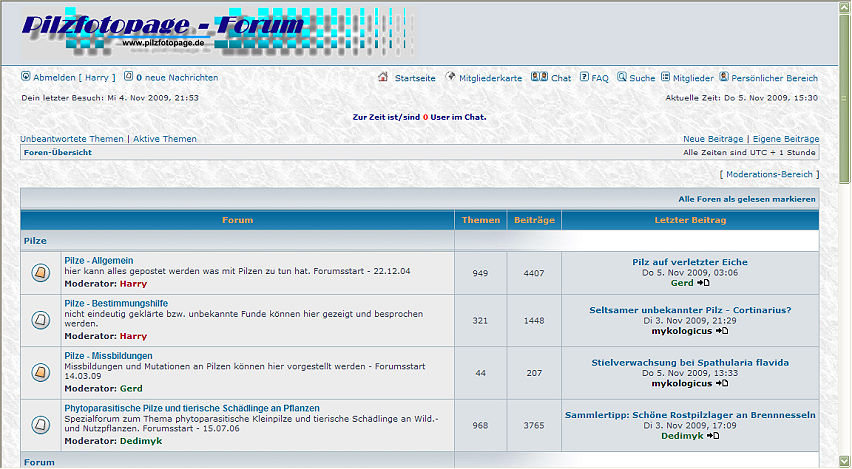Click the Suche magnifier icon
Viewport: 852px width, 469px height.
click(x=622, y=77)
